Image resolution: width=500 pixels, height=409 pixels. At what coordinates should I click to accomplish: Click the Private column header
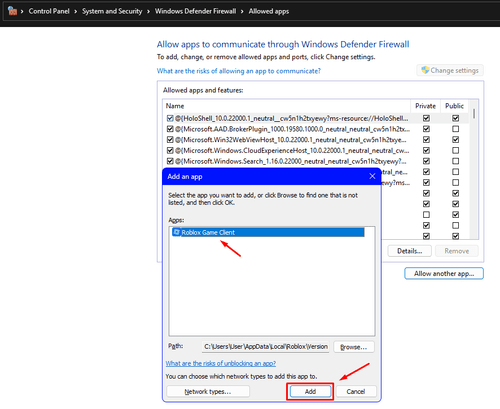click(x=425, y=106)
